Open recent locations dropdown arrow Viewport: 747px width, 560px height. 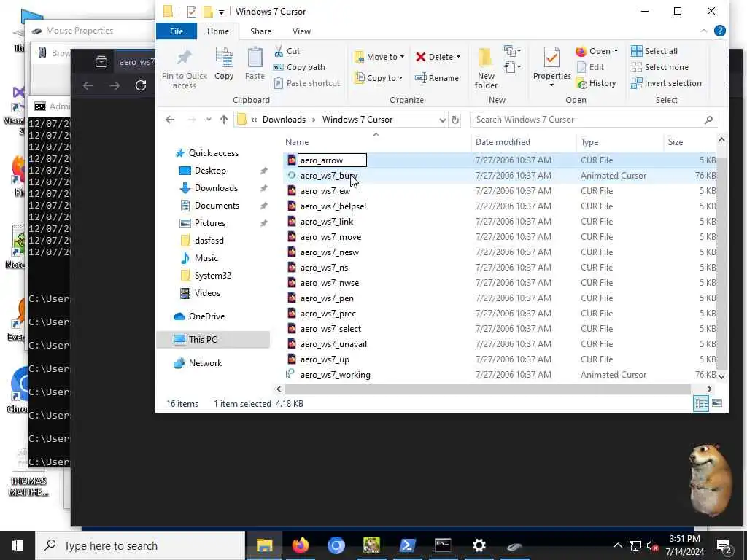[x=209, y=120]
